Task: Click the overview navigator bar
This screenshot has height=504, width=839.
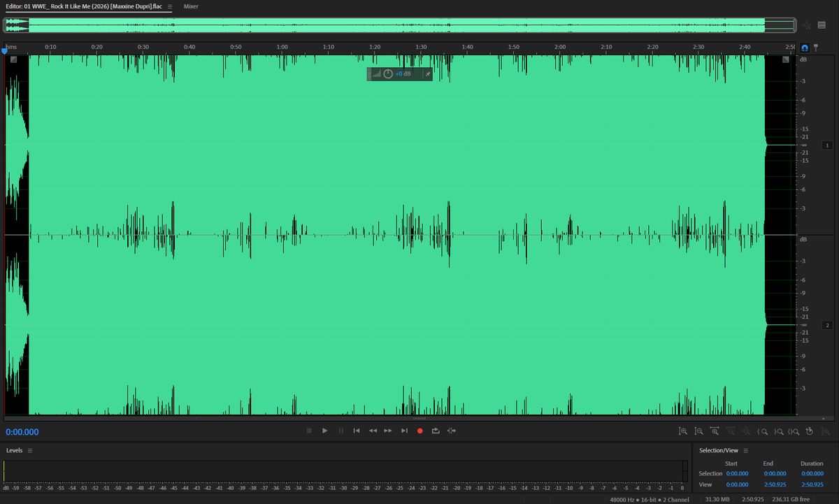Action: (400, 25)
